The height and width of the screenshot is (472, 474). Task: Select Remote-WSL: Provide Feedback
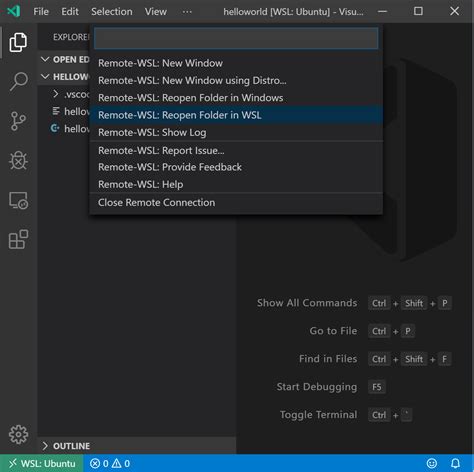[236, 167]
